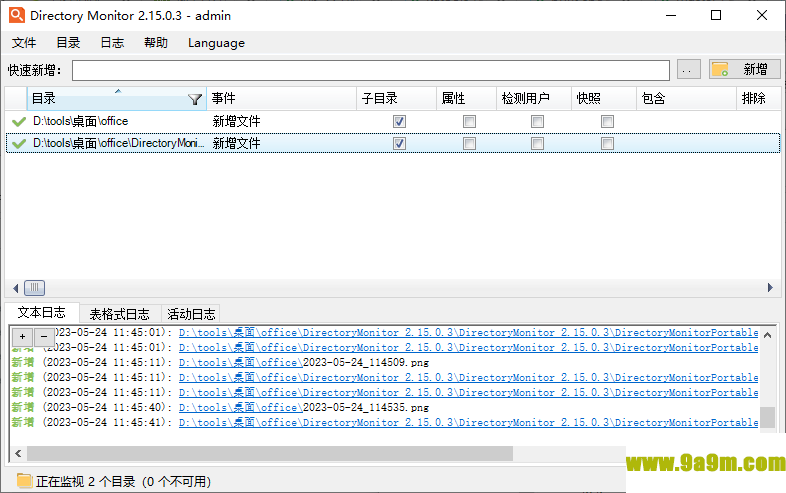The width and height of the screenshot is (786, 493).
Task: Click the log horizontal scrollbar thumb
Action: tap(270, 454)
